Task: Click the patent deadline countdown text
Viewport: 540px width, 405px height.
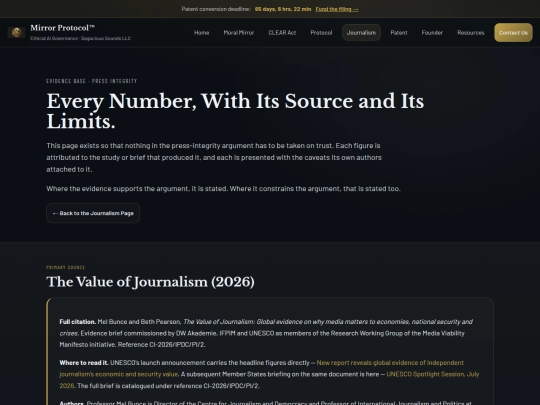Action: tap(283, 9)
